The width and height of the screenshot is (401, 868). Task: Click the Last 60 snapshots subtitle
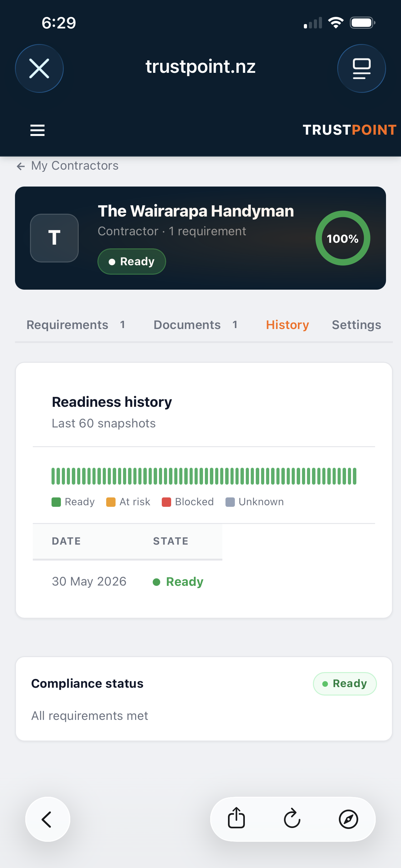pos(104,423)
